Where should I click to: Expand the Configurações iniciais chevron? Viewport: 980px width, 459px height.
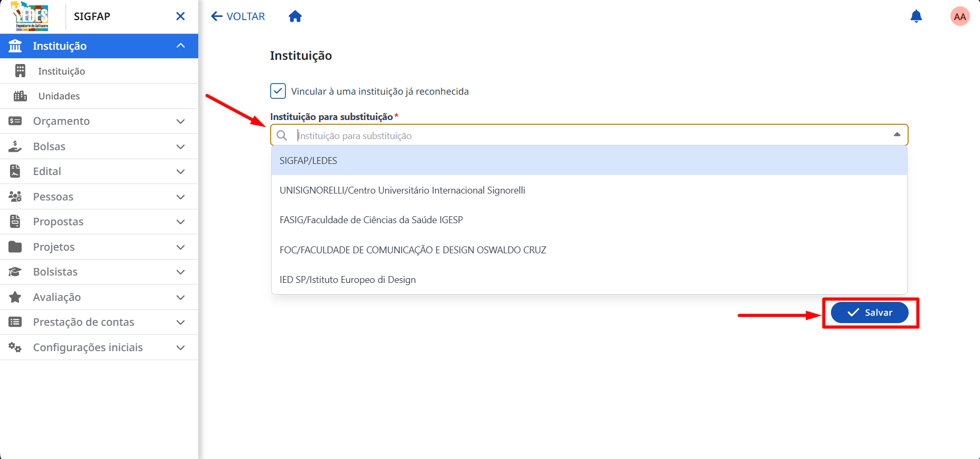(x=180, y=347)
